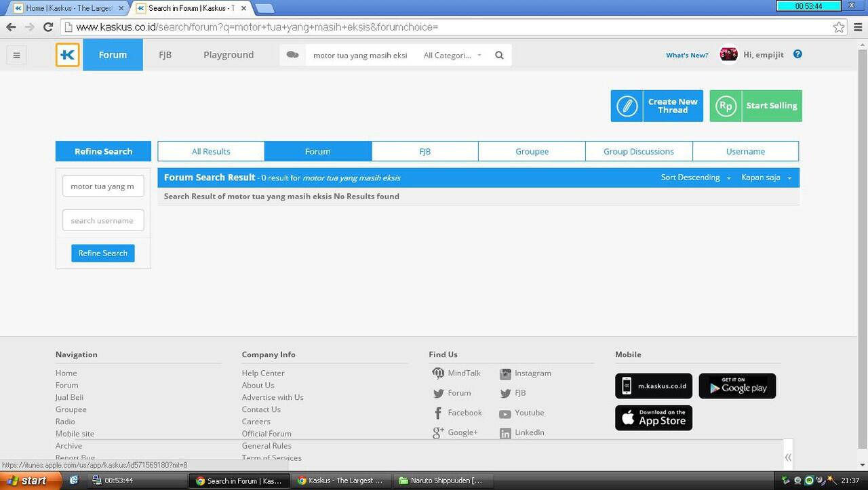Screen dimensions: 868x490
Task: Open the FJB navigation menu item
Action: point(165,55)
